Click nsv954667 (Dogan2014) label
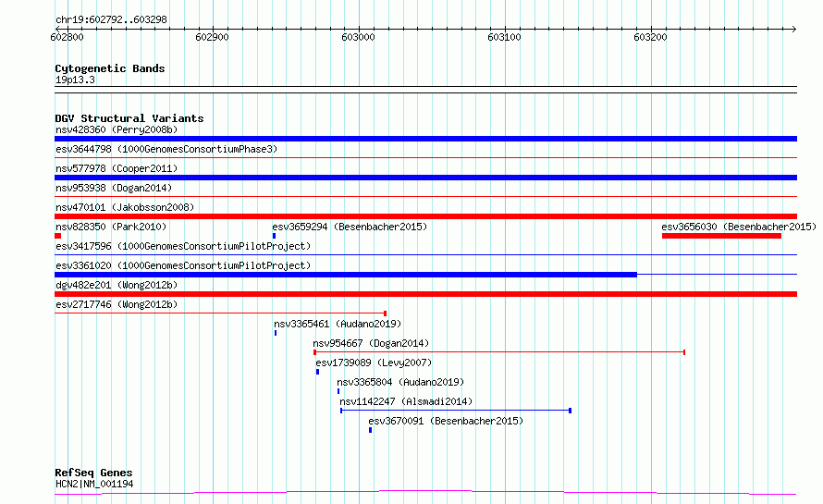Viewport: 823px width, 504px height. point(371,343)
